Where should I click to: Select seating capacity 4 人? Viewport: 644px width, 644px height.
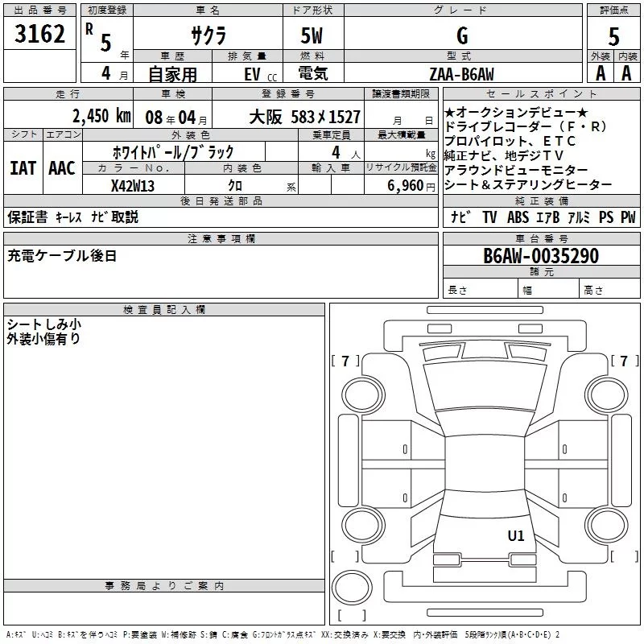(345, 153)
